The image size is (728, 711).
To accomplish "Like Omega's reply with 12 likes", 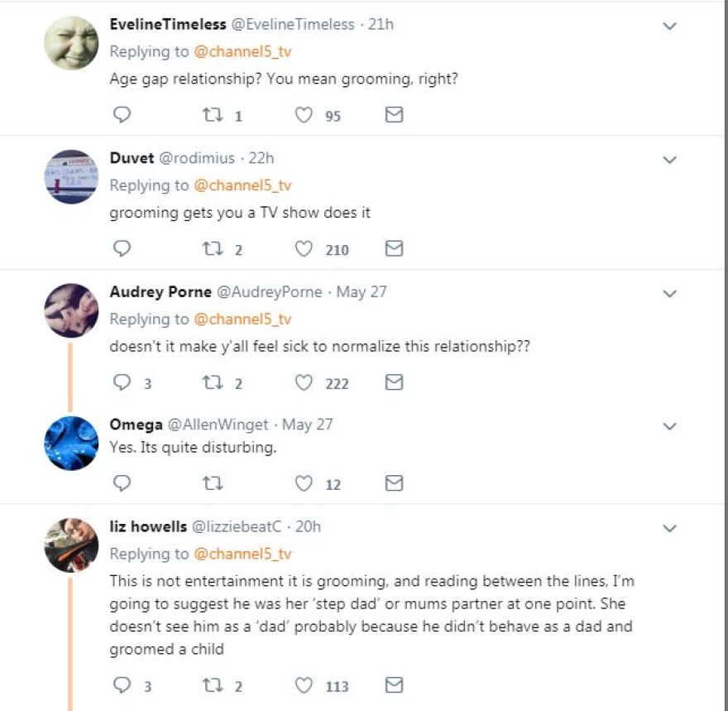I will point(304,483).
